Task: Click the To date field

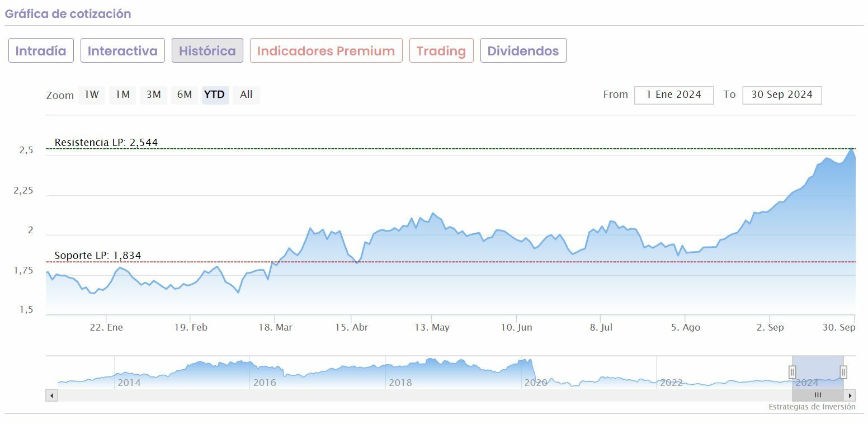Action: tap(781, 95)
